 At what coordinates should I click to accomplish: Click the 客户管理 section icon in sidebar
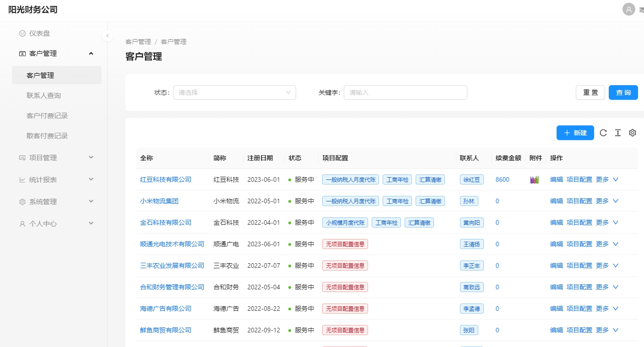(22, 53)
